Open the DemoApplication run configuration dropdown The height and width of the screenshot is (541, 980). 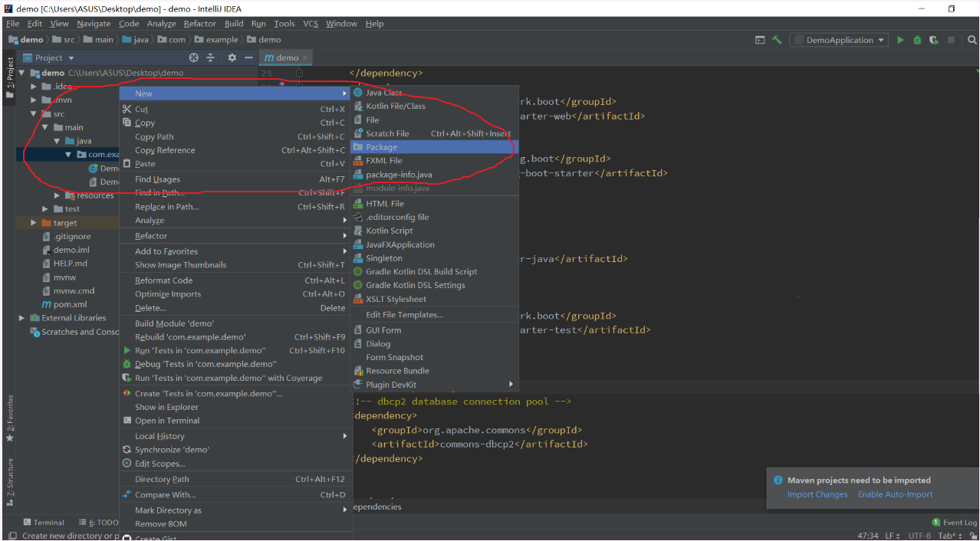click(x=839, y=40)
